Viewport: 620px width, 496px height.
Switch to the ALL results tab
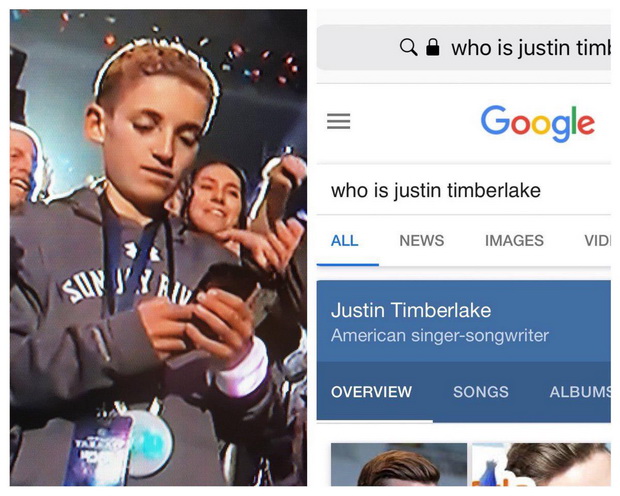[344, 240]
